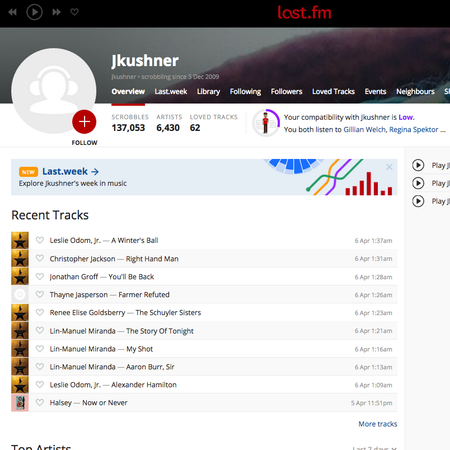Open the Library tab

208,91
